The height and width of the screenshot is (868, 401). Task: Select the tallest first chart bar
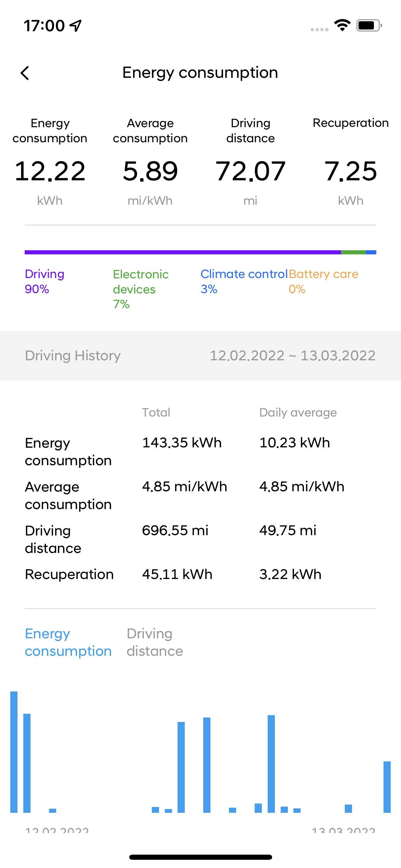[x=14, y=752]
